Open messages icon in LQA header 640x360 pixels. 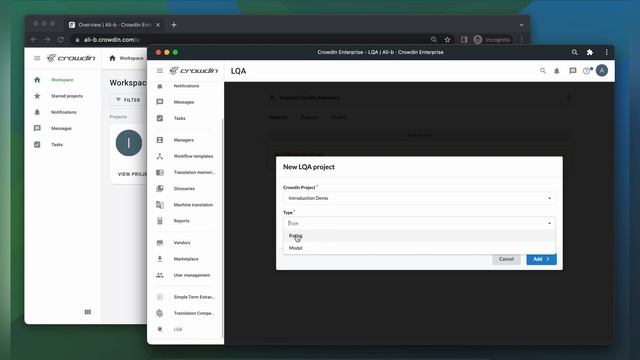(x=573, y=71)
